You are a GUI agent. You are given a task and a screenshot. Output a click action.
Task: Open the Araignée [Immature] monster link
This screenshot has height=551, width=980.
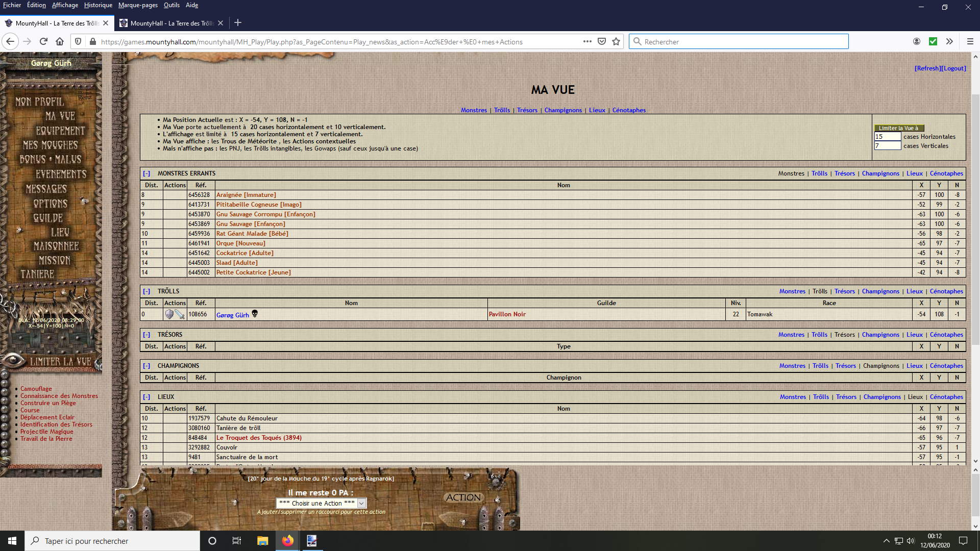tap(246, 195)
